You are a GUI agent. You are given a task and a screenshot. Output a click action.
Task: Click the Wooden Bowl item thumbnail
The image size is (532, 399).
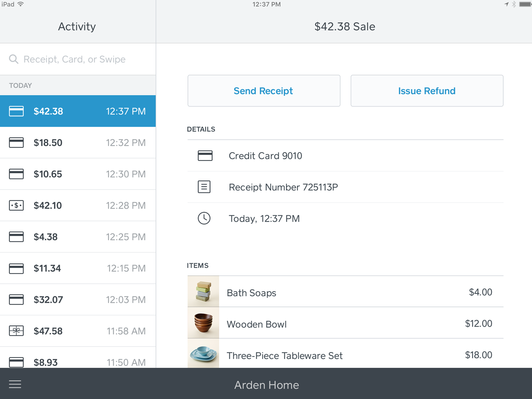pos(203,323)
